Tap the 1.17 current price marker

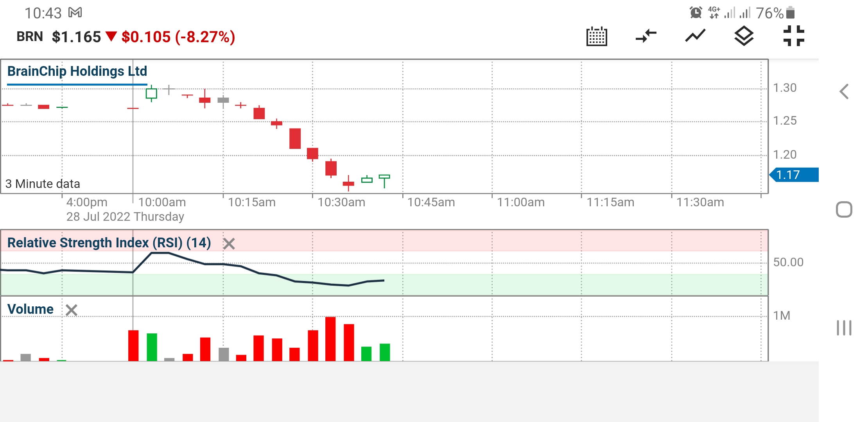(794, 175)
